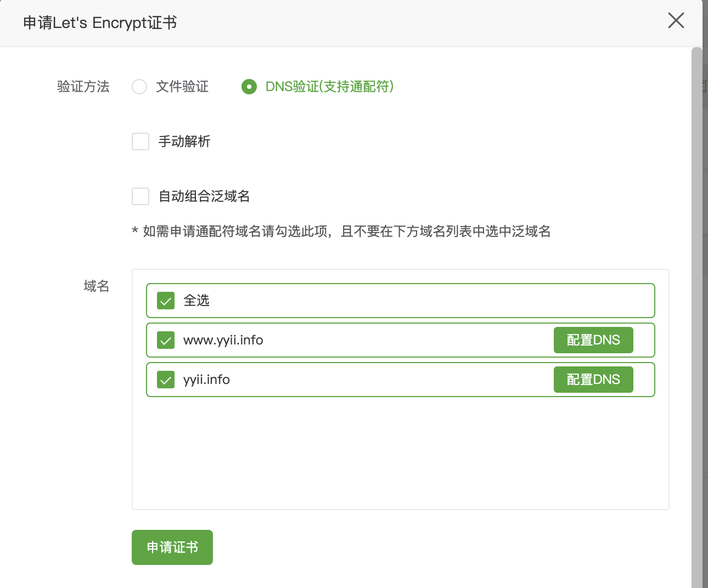The width and height of the screenshot is (708, 588).
Task: Close the Let's Encrypt certificate dialog
Action: point(676,21)
